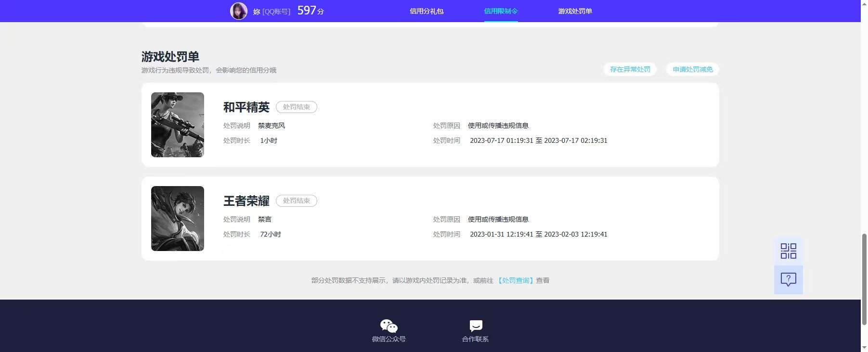Click the 和平精英 game thumbnail
Screen dimensions: 868x352
tap(178, 125)
